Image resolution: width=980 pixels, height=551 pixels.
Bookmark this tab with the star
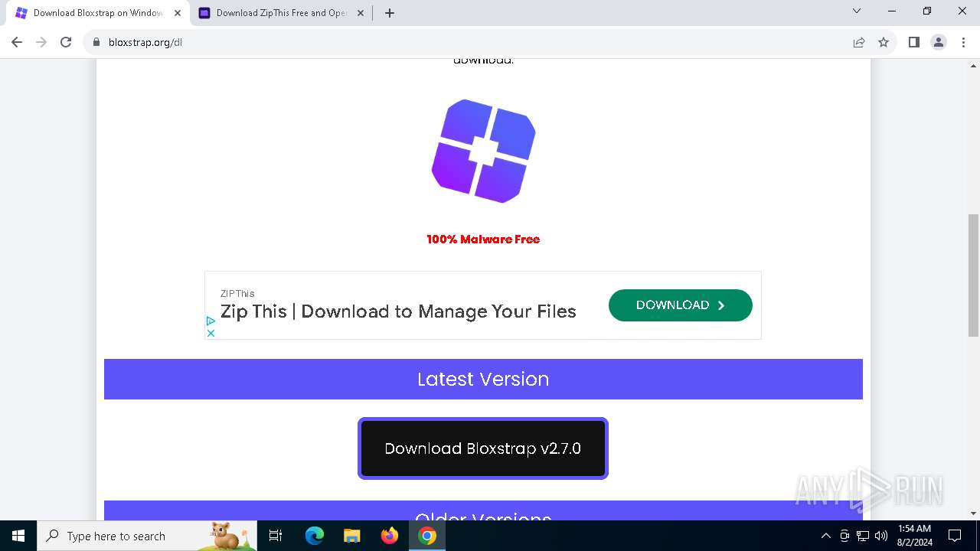coord(884,42)
